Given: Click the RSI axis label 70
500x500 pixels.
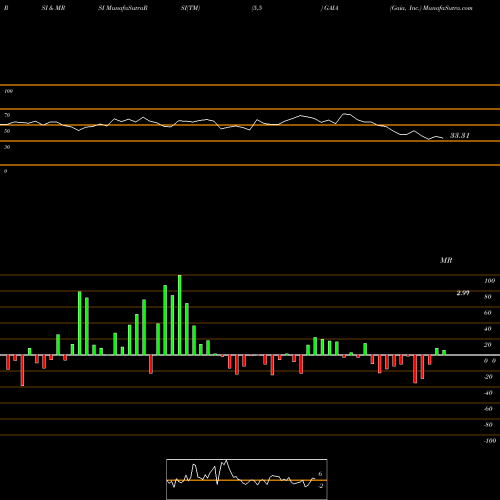Looking at the screenshot, I should pyautogui.click(x=7, y=115).
